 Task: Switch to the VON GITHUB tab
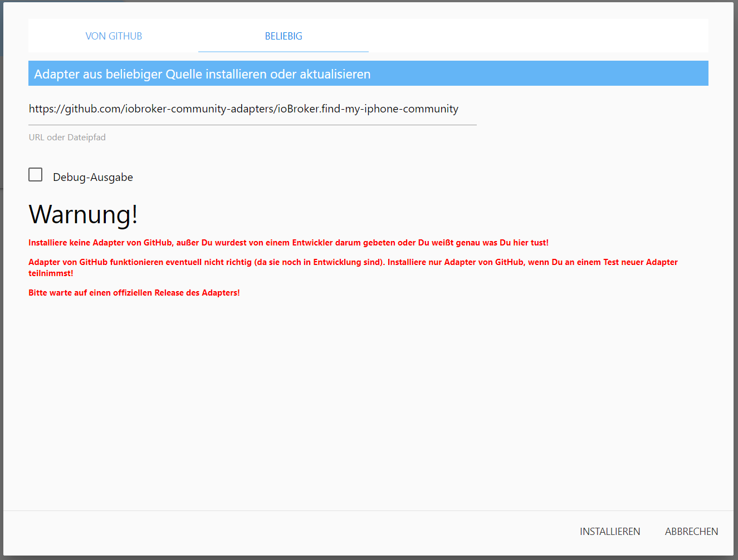tap(114, 36)
